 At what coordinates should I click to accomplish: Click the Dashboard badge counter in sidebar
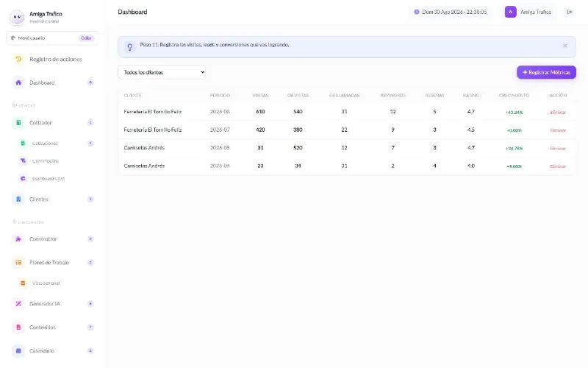click(x=90, y=82)
